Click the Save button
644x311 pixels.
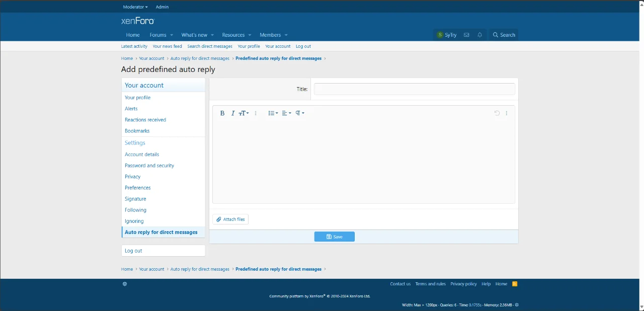pyautogui.click(x=335, y=237)
